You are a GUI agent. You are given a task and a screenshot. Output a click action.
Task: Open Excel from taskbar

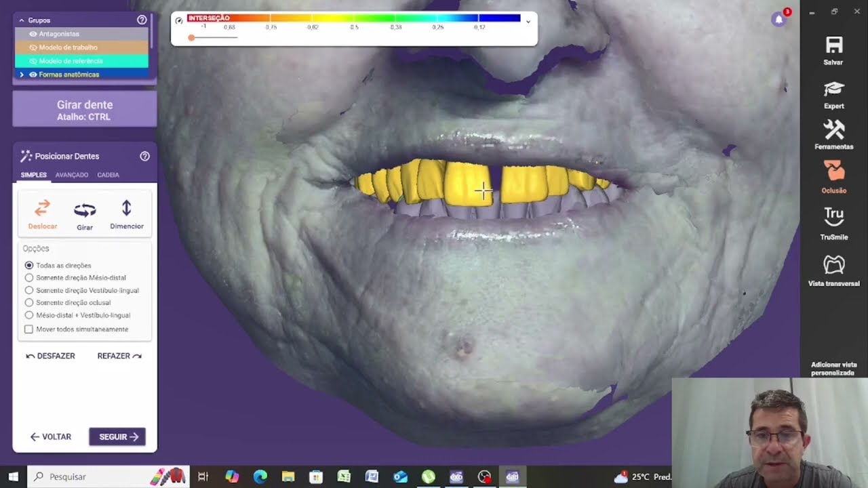[x=344, y=476]
